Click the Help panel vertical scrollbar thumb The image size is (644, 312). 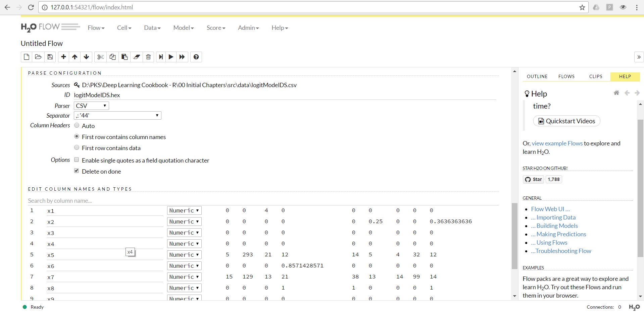coord(640,188)
